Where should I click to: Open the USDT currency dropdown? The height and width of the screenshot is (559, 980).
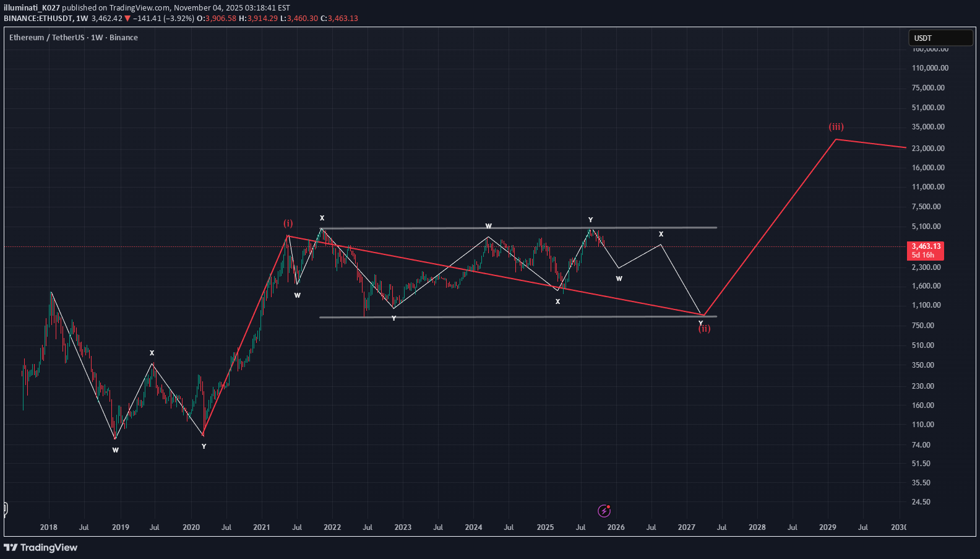(940, 38)
